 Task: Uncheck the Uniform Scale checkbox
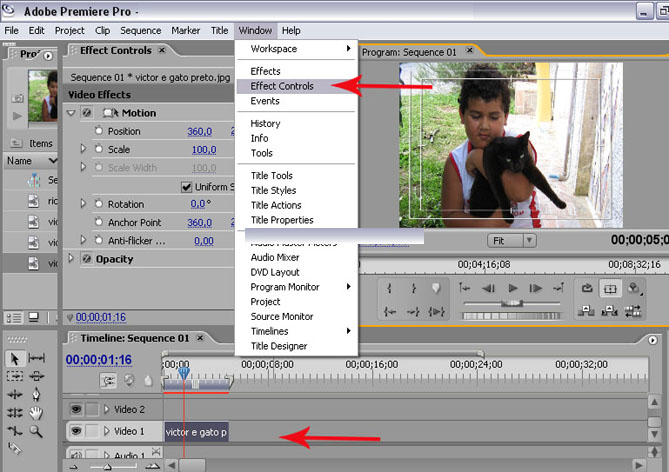pos(186,187)
